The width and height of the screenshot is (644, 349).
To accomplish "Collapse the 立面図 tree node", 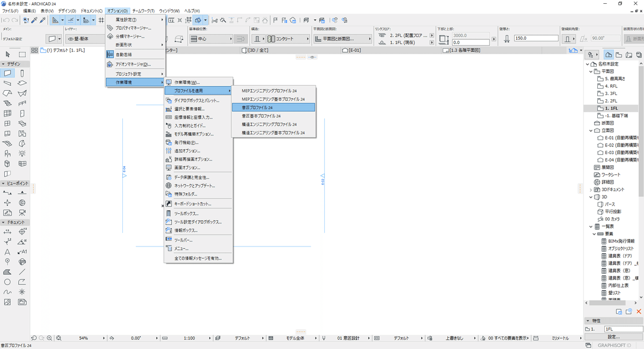I will 590,130.
